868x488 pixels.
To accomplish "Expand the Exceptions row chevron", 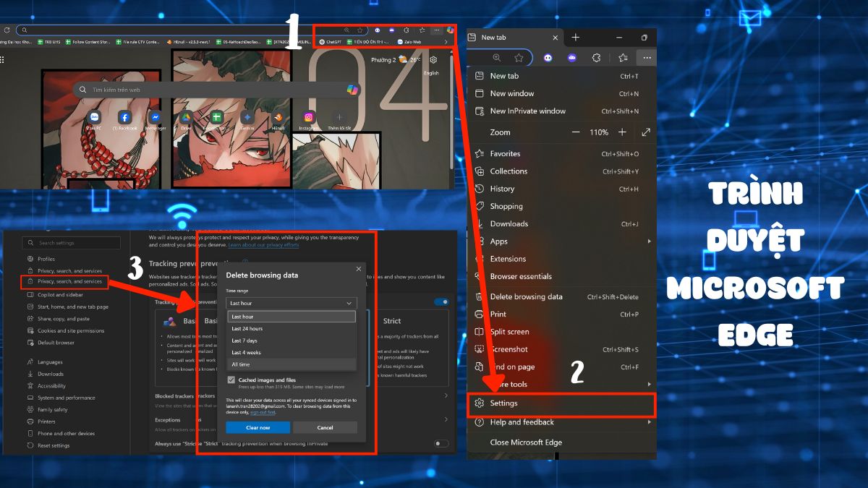I will [446, 419].
